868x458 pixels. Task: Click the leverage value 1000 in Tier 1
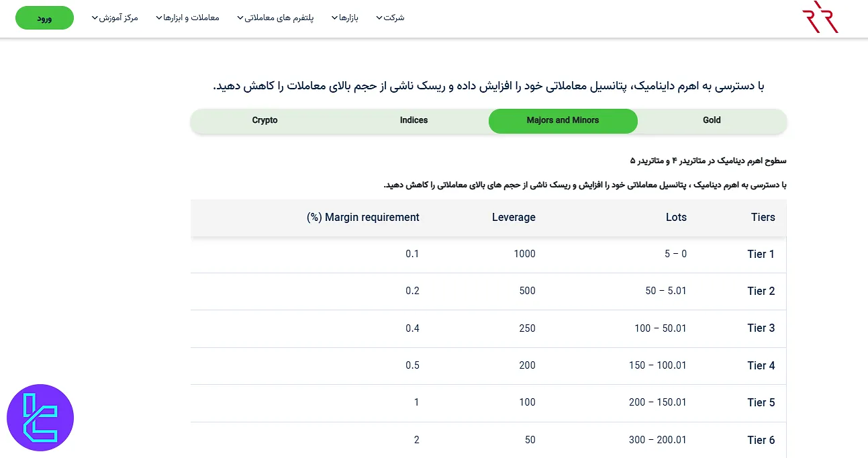524,254
